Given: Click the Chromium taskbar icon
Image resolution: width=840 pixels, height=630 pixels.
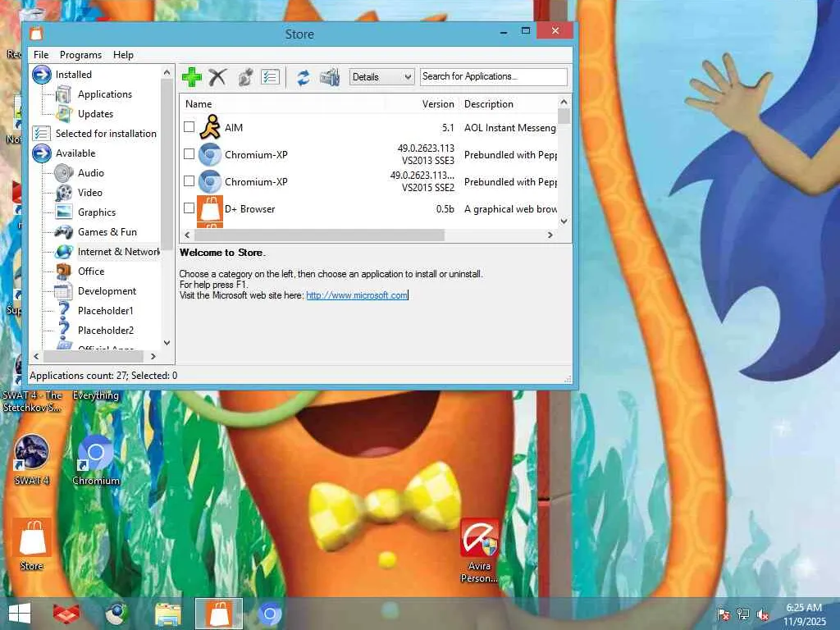Looking at the screenshot, I should point(269,614).
